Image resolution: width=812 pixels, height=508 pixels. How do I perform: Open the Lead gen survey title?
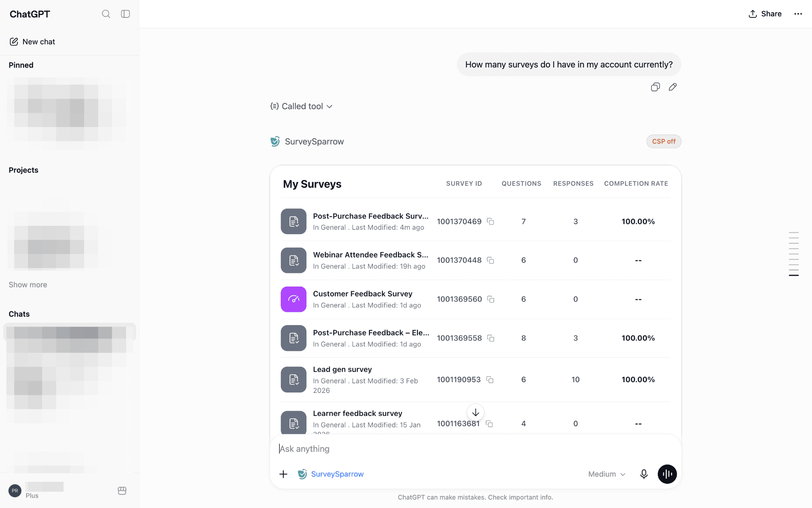(343, 369)
